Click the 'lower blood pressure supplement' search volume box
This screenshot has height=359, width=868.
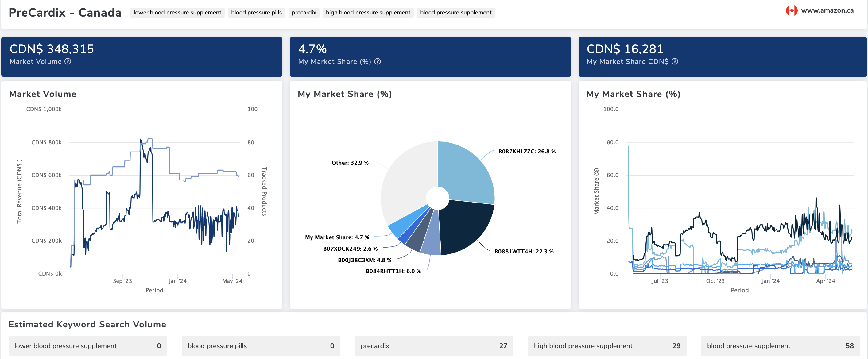[x=87, y=346]
